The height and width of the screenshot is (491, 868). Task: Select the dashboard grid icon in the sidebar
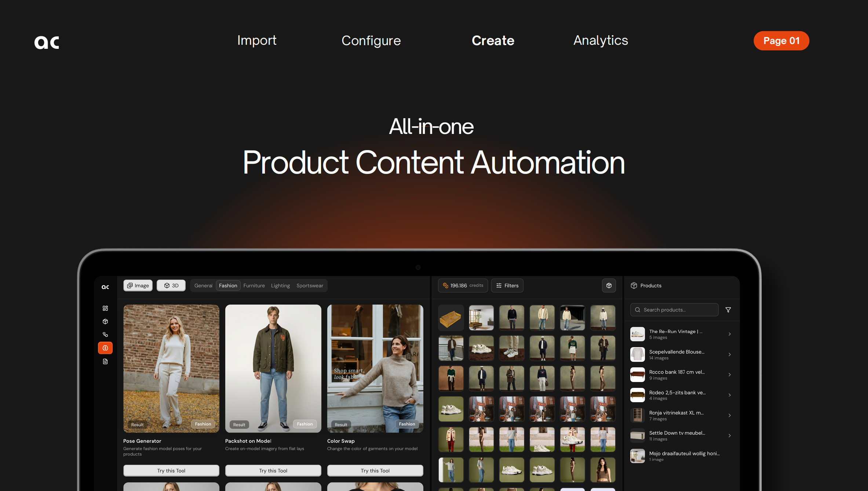105,308
